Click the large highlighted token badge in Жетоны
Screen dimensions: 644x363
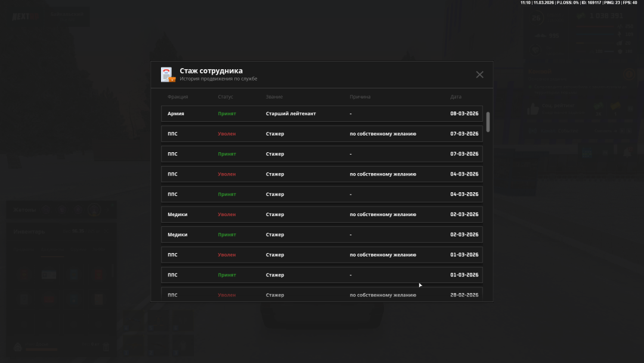coord(94,209)
